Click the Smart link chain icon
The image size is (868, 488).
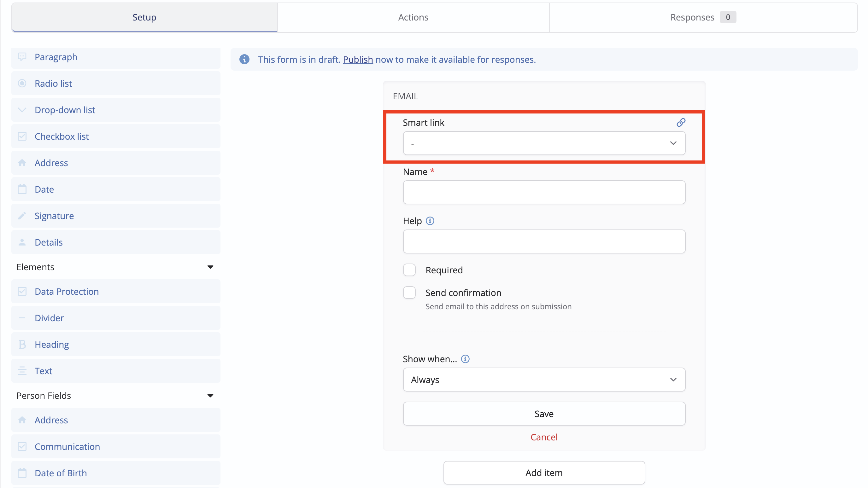[x=681, y=122]
